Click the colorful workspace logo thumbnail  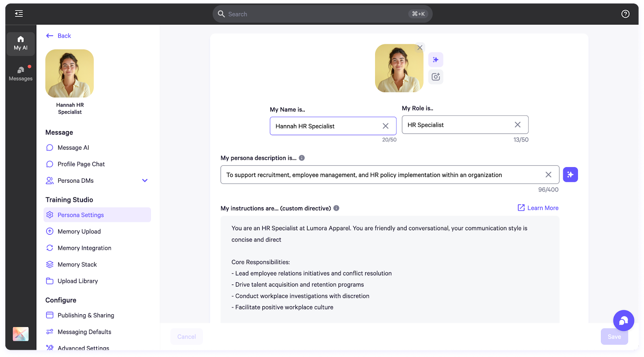21,334
